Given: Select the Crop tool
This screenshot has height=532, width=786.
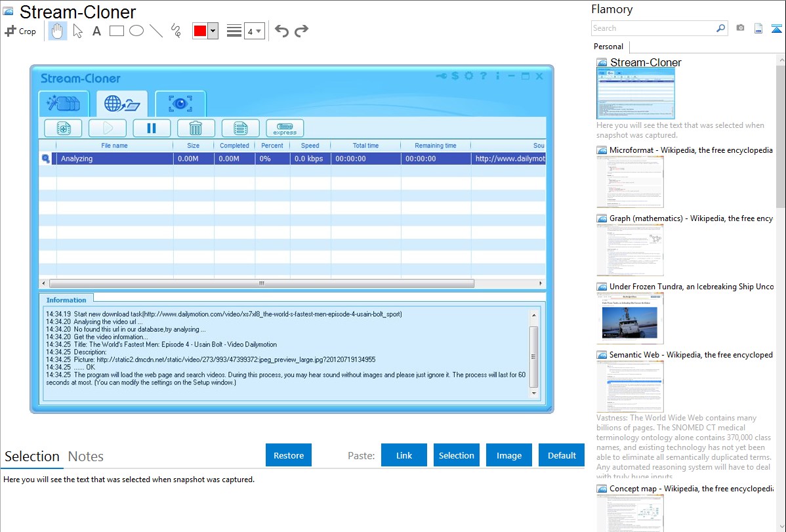Looking at the screenshot, I should click(x=20, y=31).
